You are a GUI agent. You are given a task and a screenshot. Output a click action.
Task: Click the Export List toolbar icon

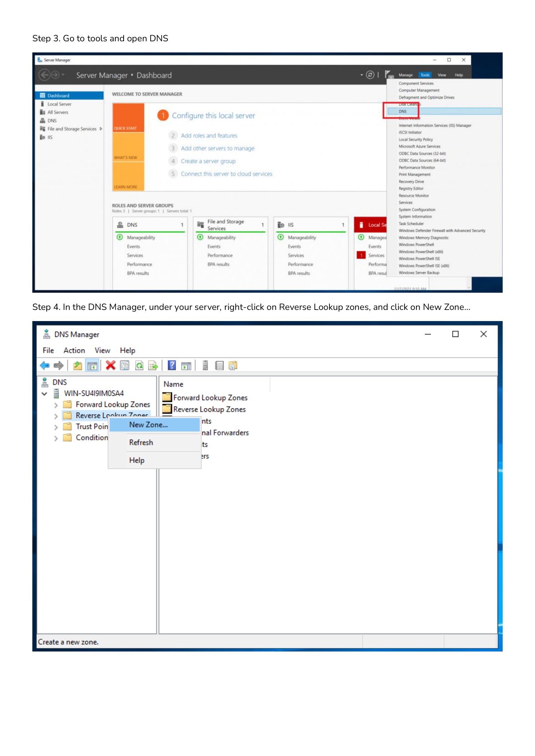153,366
